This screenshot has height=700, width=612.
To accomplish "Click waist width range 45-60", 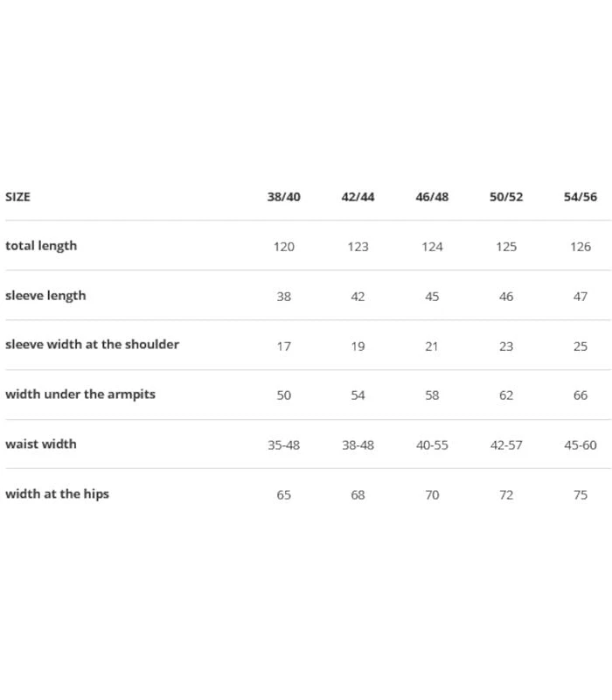I will [581, 445].
